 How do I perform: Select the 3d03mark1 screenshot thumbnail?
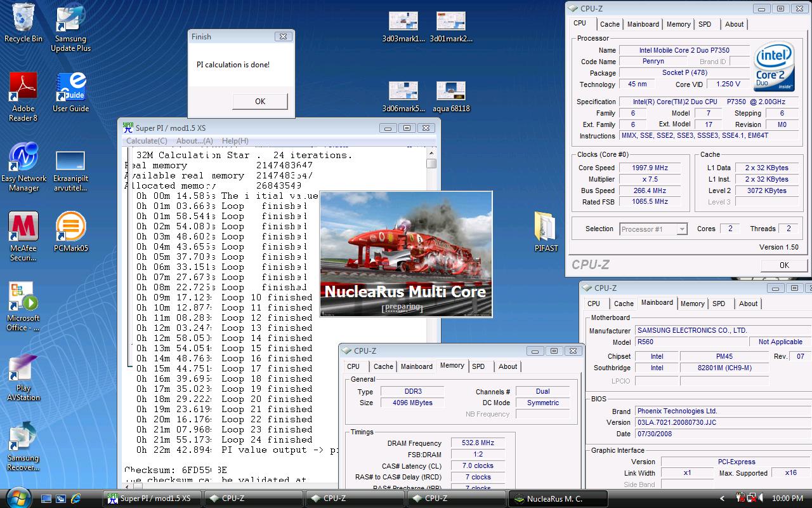click(x=403, y=27)
